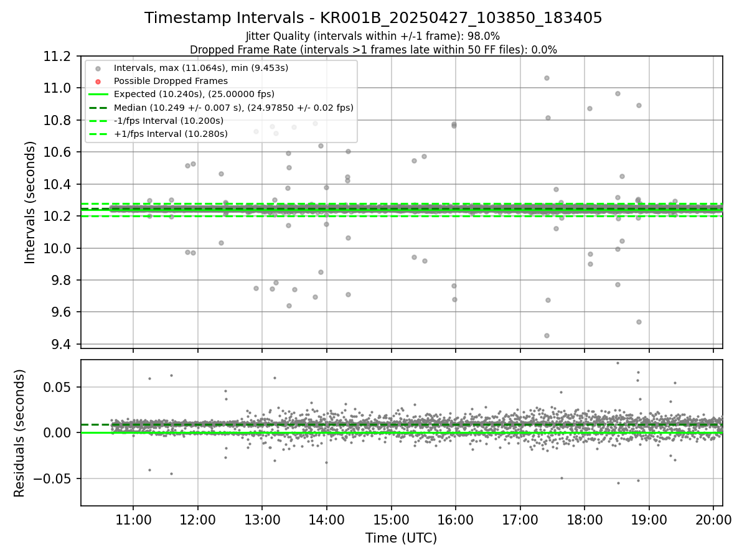The height and width of the screenshot is (560, 747).
Task: Select the 'Intervals (seconds)' y-axis label
Action: coord(31,202)
